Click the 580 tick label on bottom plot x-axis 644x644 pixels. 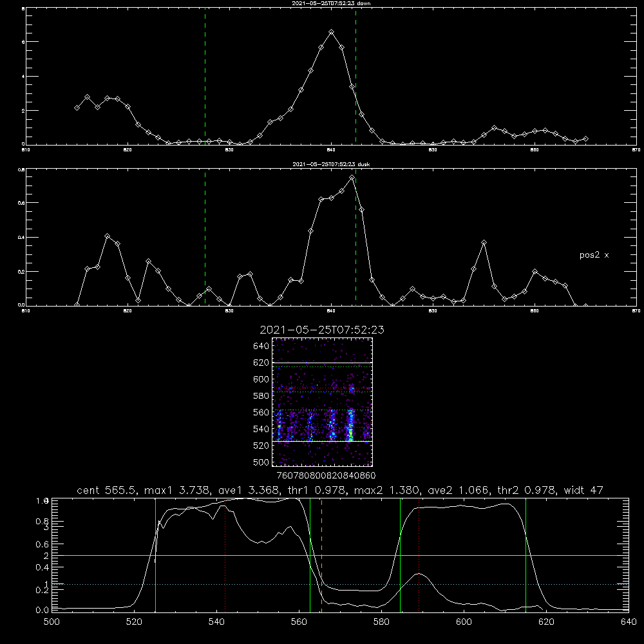pos(381,622)
